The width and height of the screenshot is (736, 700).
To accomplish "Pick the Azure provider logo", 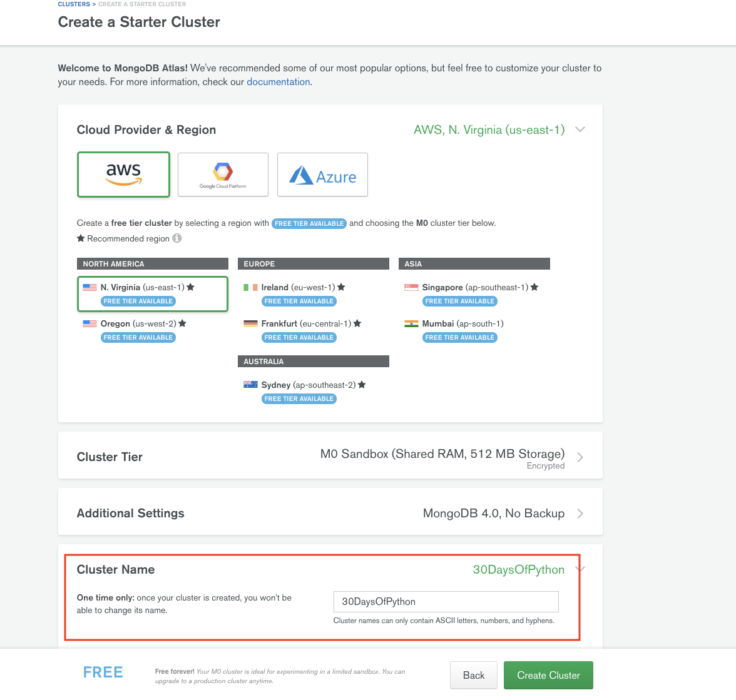I will point(322,175).
